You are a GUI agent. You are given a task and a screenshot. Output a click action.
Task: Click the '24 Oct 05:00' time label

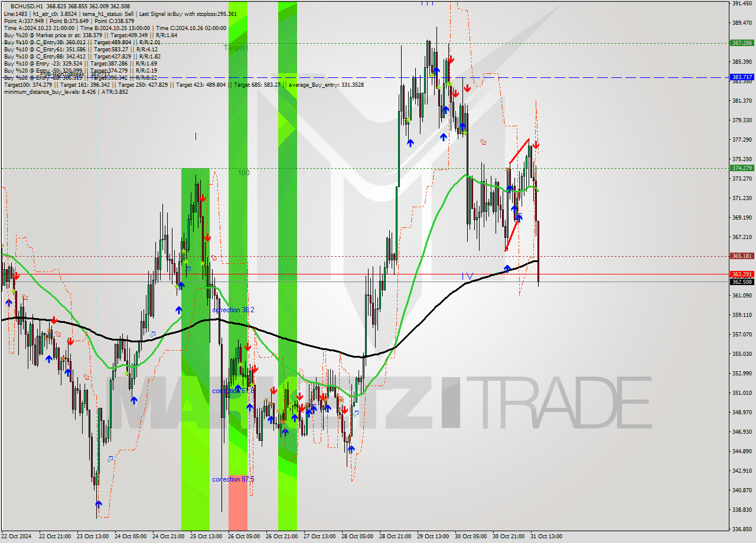(131, 537)
